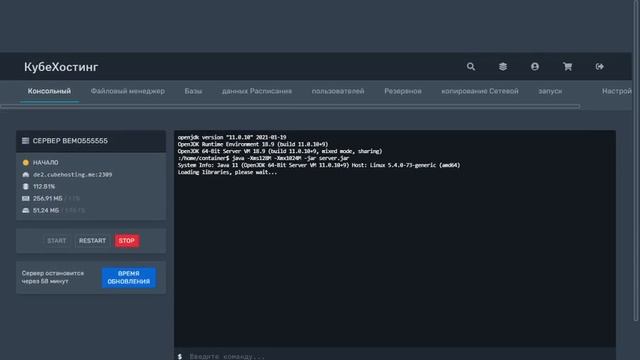Viewport: 640px width, 360px height.
Task: Click the console line with java -Xms128M command
Action: tap(263, 158)
